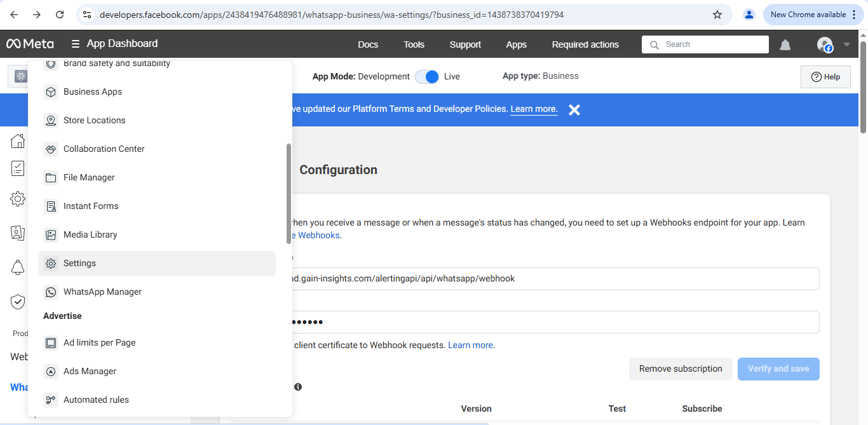Click inside the Search field

click(x=704, y=44)
